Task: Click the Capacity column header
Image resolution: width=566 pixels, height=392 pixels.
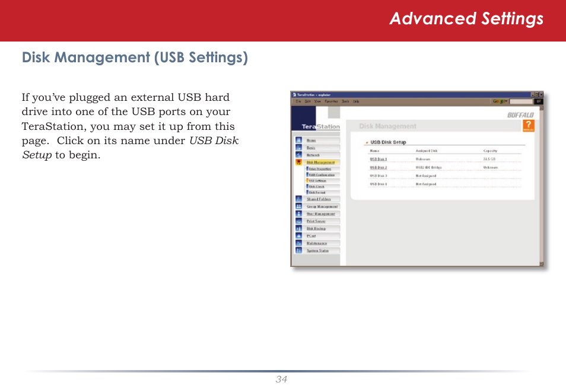Action: tap(490, 151)
